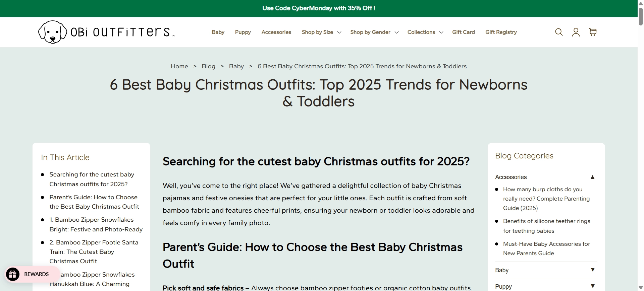Click the Obi Outfitters dog logo
644x291 pixels.
[53, 32]
